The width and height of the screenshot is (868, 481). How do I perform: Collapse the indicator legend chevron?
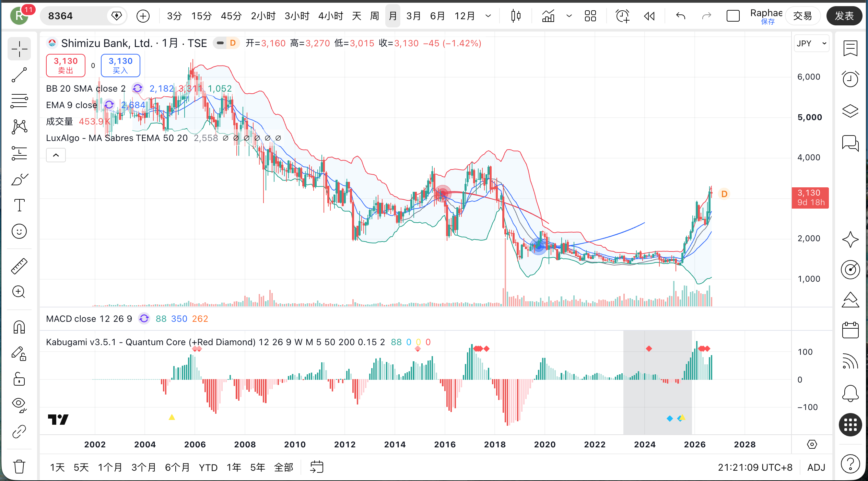click(56, 155)
